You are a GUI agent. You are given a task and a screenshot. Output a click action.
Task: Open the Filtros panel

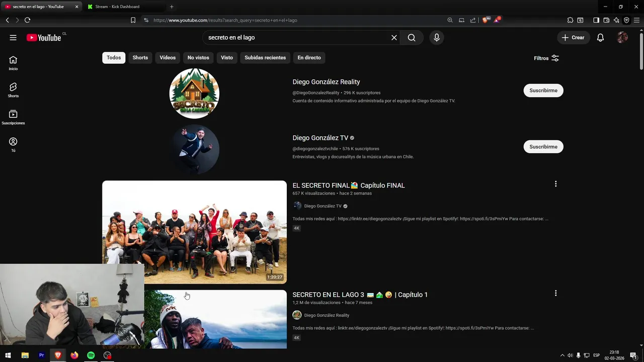[x=546, y=58]
